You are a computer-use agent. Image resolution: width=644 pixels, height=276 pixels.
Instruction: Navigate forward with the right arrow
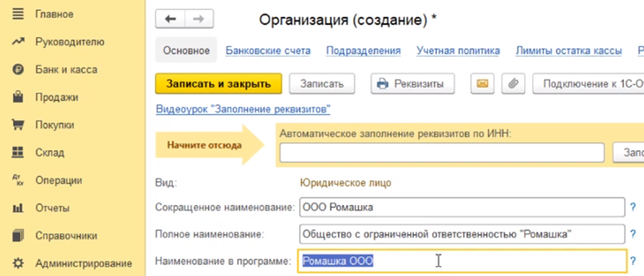[x=199, y=20]
